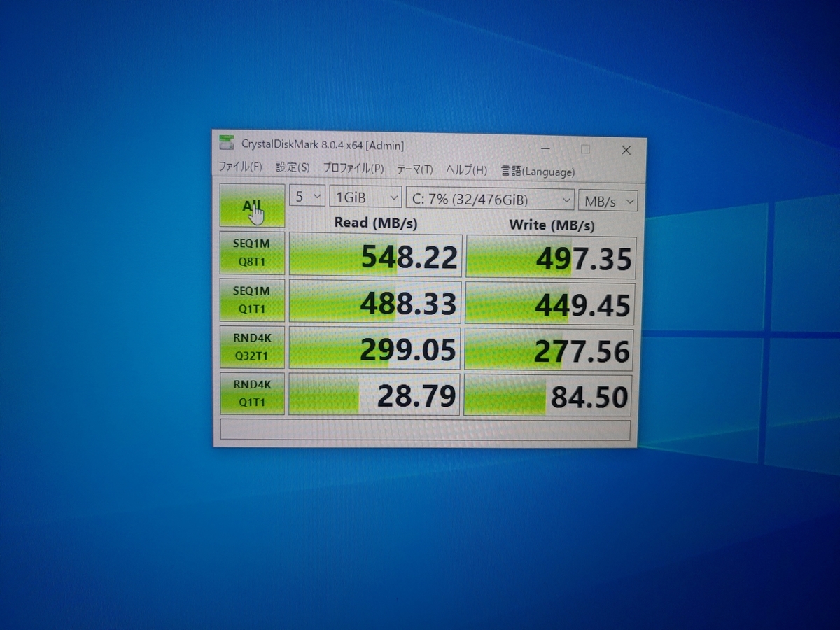840x630 pixels.
Task: Open the ヘルプ(H) menu
Action: point(466,170)
